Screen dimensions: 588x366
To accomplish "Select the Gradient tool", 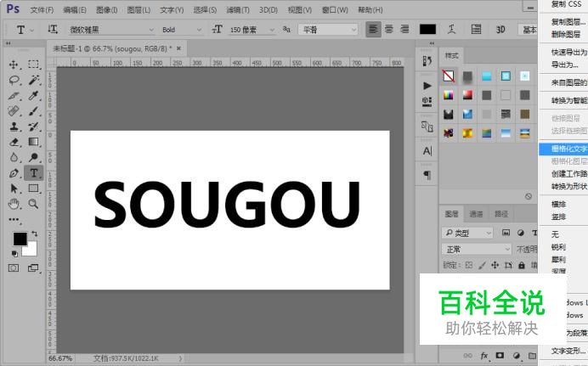I will coord(33,142).
